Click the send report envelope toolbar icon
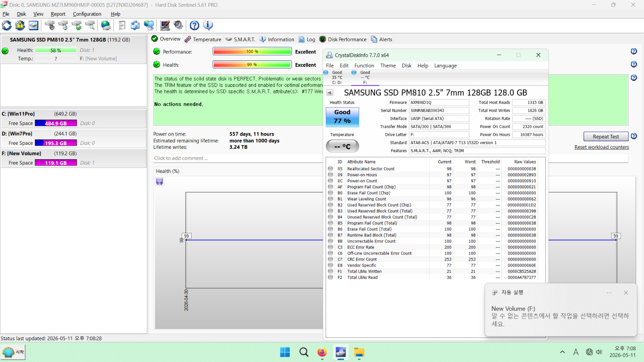The image size is (644, 362). (x=135, y=25)
